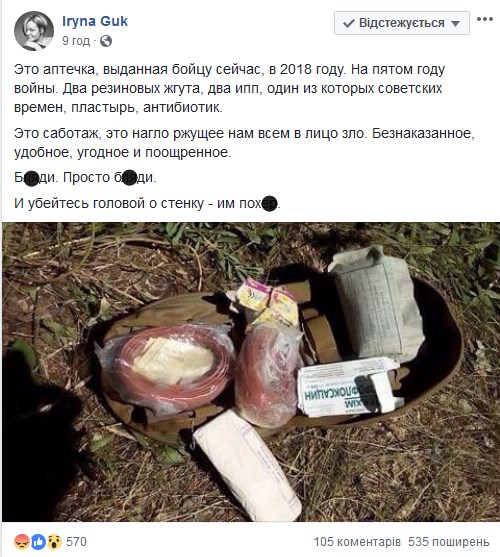The width and height of the screenshot is (500, 557).
Task: Click the coiled red rubber tourniquet in photo
Action: 167,367
